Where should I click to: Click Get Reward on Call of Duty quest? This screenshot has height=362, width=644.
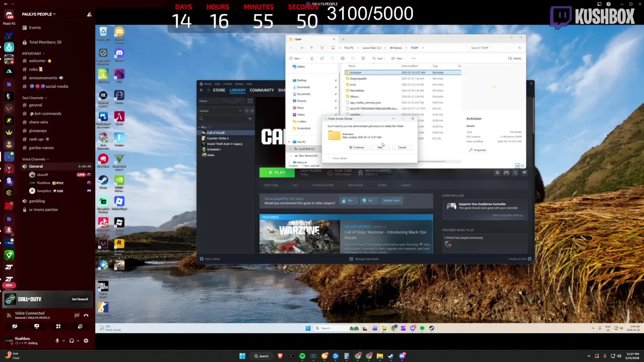[x=79, y=299]
